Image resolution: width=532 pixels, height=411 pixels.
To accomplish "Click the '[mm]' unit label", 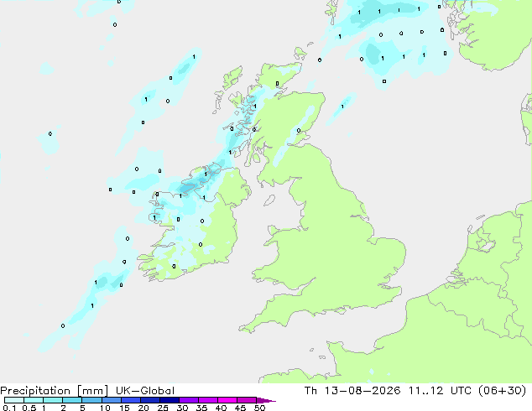I will coord(92,391).
